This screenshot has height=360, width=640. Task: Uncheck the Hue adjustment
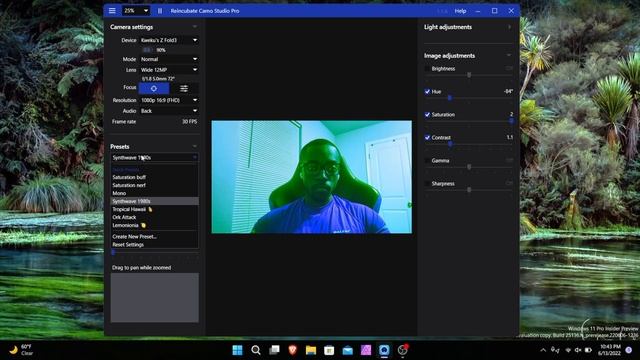pos(427,91)
